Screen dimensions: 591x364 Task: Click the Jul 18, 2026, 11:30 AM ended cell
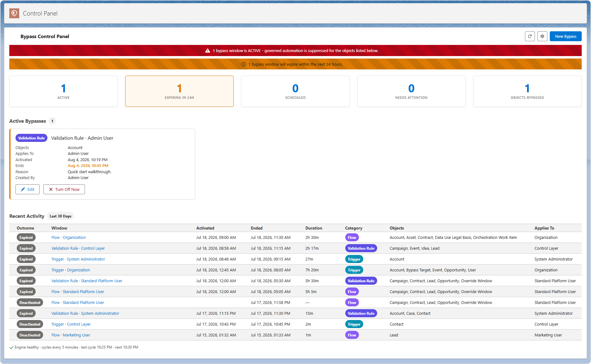point(271,237)
